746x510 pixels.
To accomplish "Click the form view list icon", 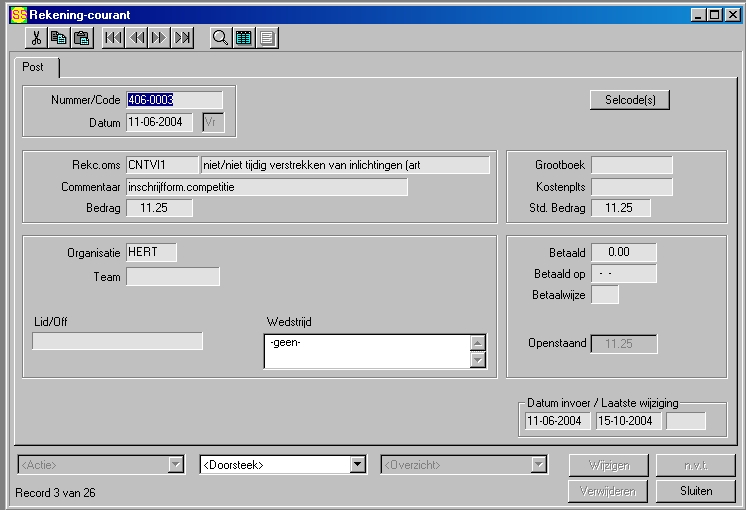I will 267,39.
